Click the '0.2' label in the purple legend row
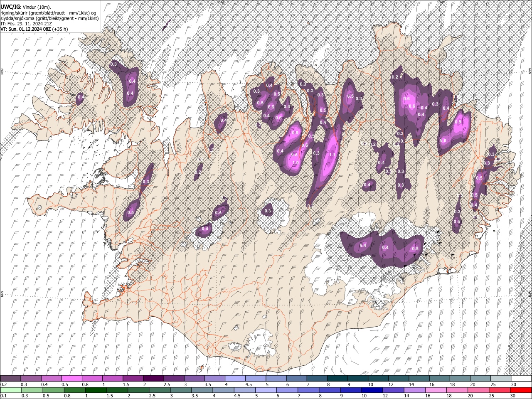 point(3,384)
